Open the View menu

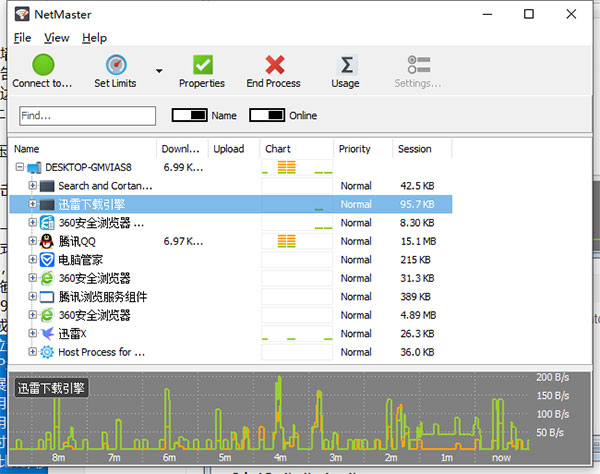(56, 38)
